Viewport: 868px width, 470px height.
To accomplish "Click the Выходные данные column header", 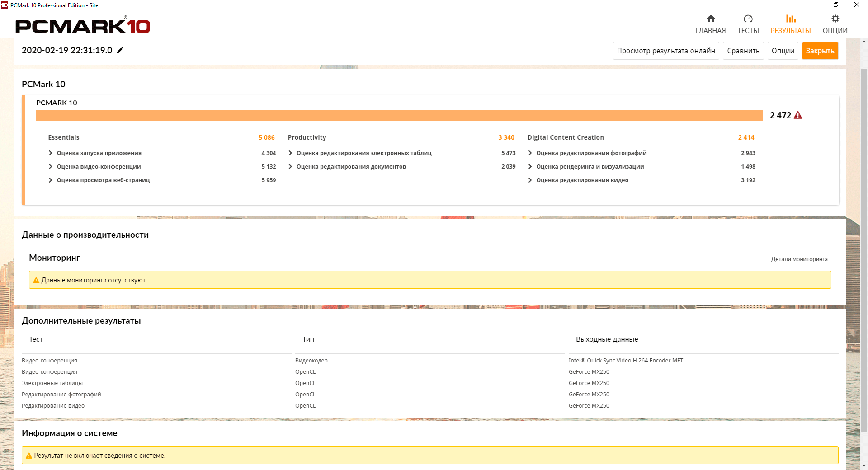I will pyautogui.click(x=607, y=339).
